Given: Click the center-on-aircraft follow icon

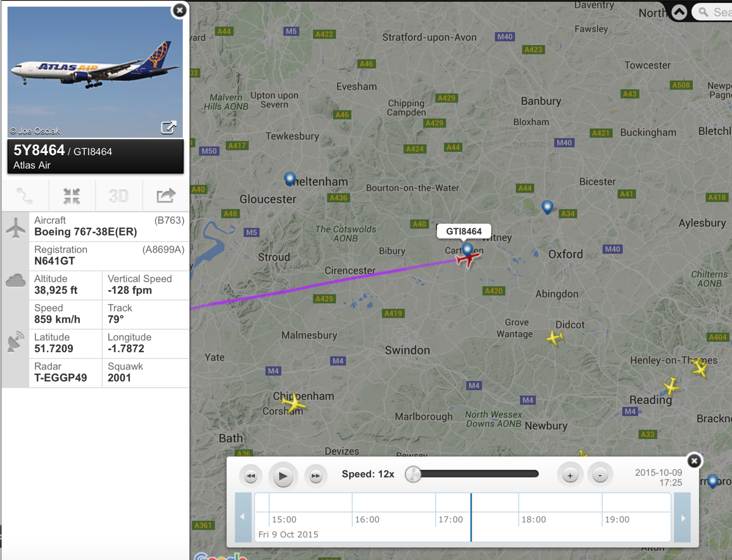Looking at the screenshot, I should [x=72, y=196].
